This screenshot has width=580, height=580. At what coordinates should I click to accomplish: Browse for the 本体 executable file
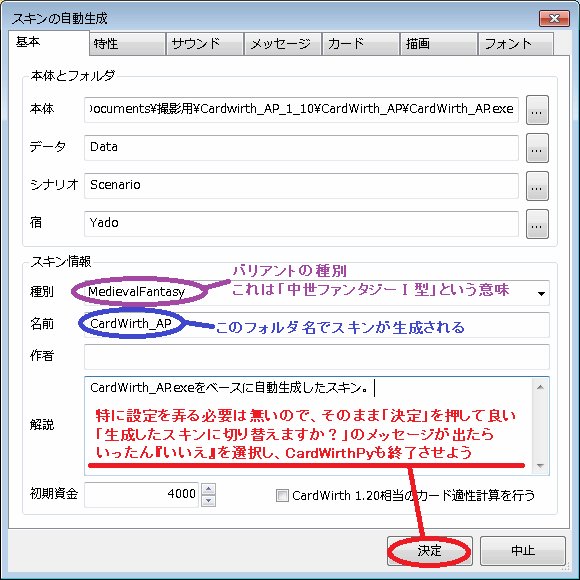(537, 110)
